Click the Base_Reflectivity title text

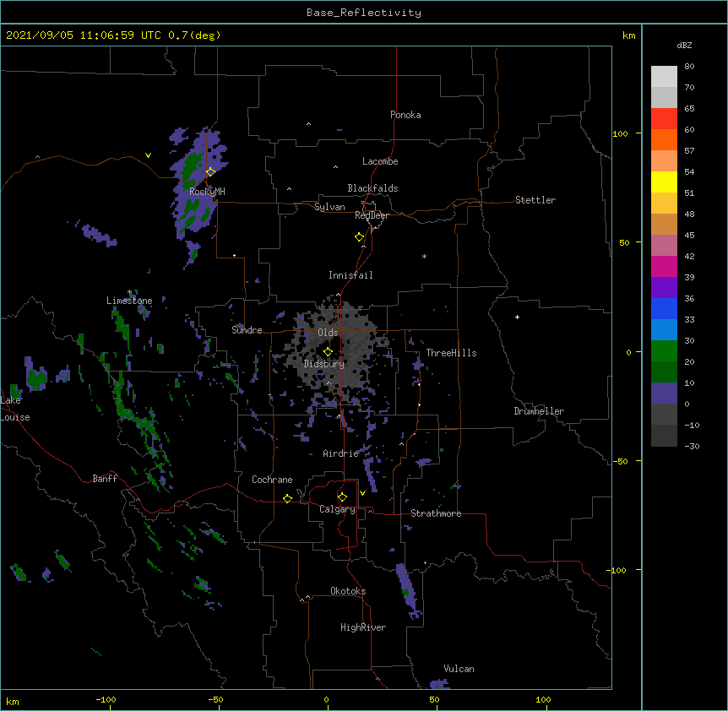(x=364, y=13)
